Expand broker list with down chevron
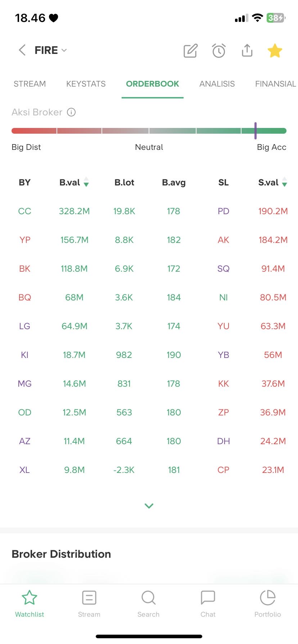 (x=149, y=506)
